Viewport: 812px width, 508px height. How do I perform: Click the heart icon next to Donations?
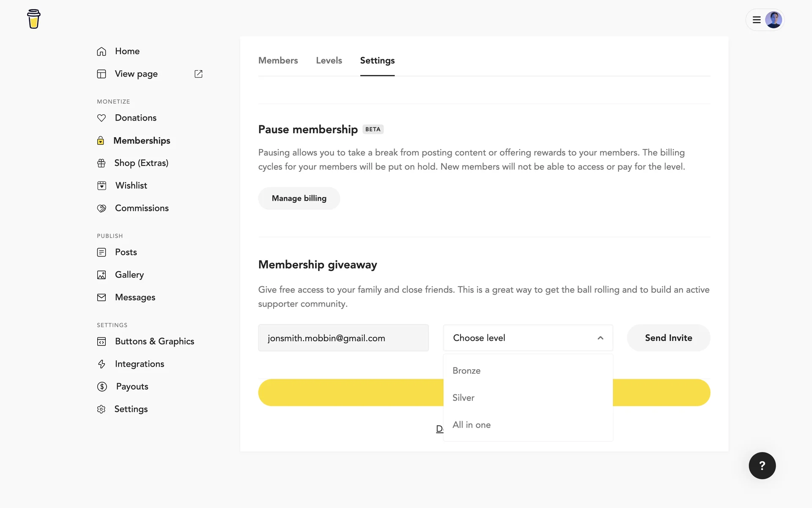click(101, 118)
